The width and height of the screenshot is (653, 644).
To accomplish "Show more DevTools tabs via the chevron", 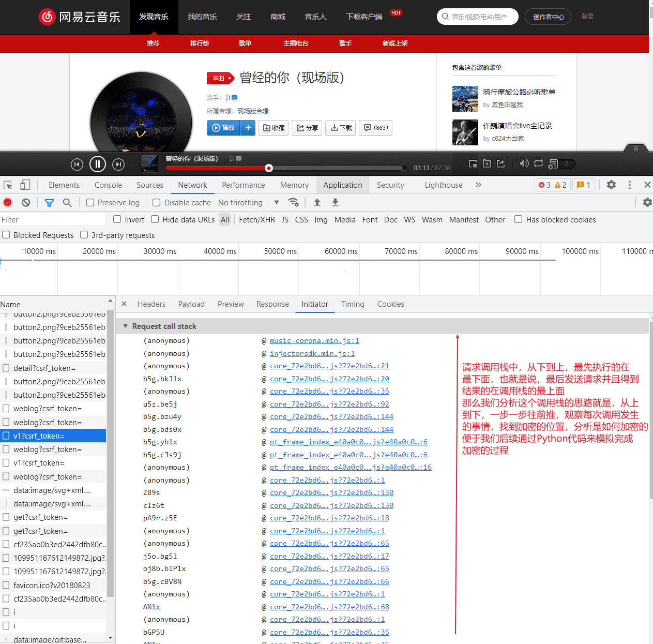I will [x=479, y=185].
